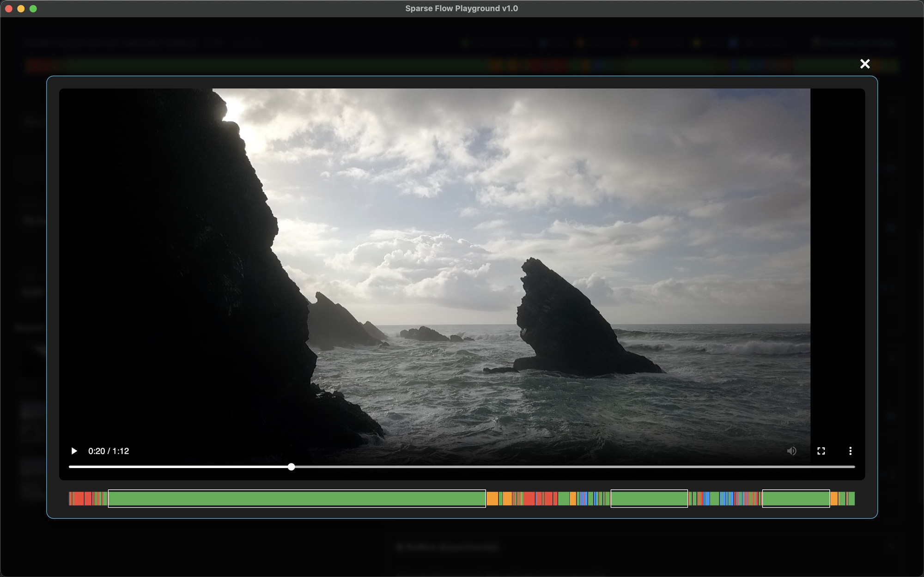
Task: Click the 0:20 / 1:12 time display
Action: pos(109,451)
